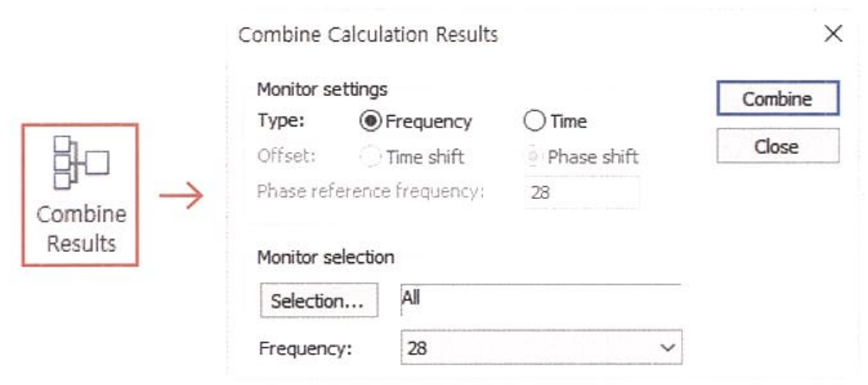Click the Frequency combo box showing 28
868x385 pixels.
click(x=527, y=348)
